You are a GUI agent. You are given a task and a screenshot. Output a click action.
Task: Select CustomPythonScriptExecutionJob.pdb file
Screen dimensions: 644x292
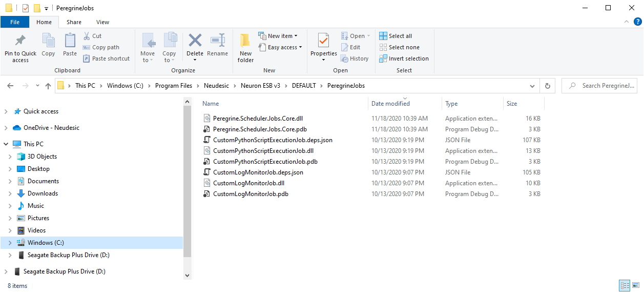(265, 162)
